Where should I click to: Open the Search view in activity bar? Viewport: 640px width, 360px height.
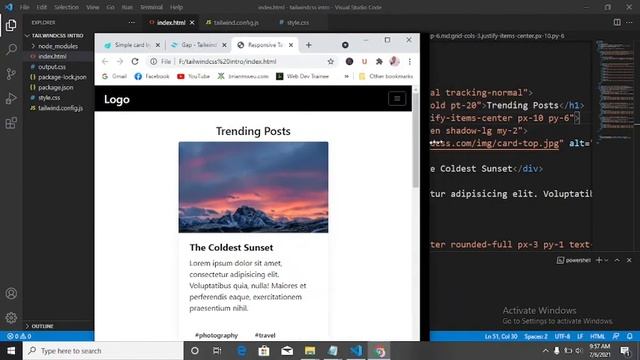coord(11,50)
